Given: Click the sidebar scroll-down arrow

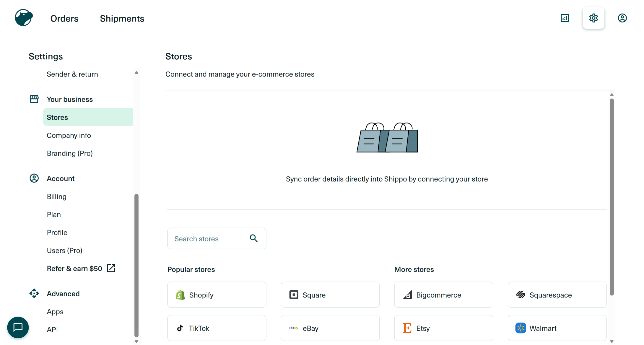Looking at the screenshot, I should click(136, 342).
